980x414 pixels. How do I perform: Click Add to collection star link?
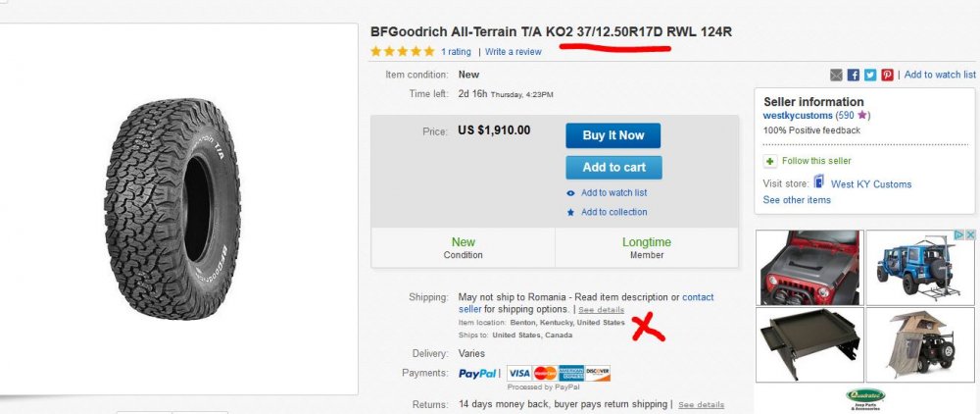[607, 212]
